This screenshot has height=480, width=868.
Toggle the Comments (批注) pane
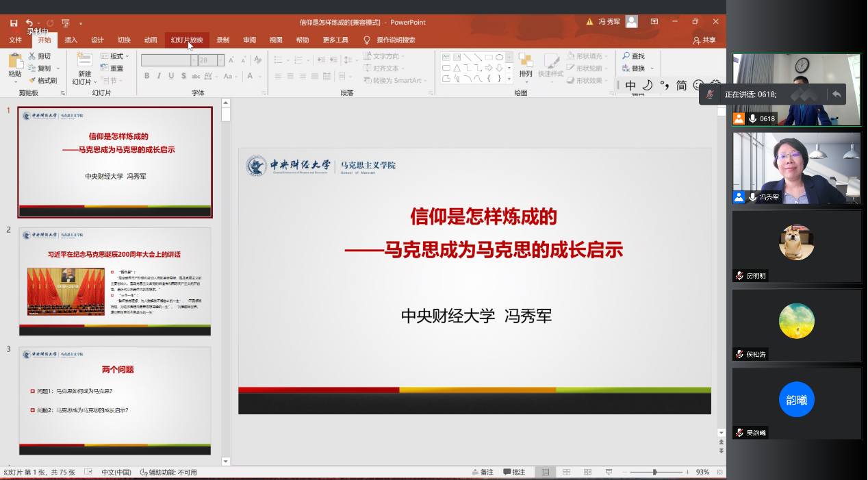(x=514, y=472)
